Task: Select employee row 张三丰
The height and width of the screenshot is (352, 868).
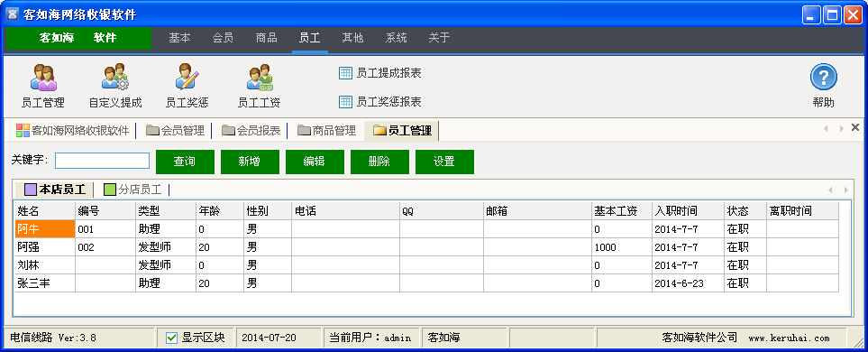Action: coord(427,283)
